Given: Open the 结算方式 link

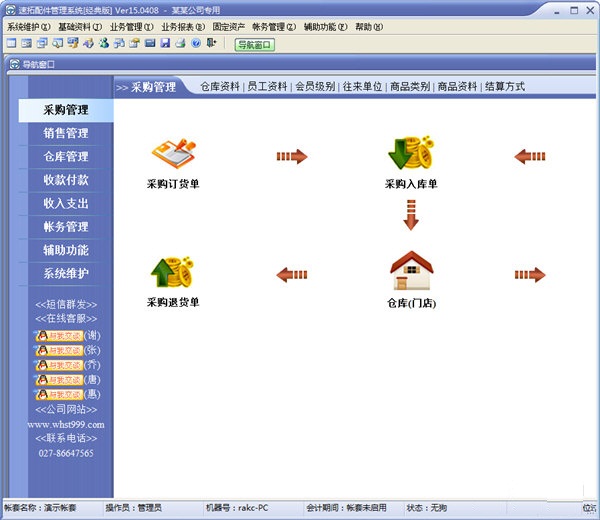Looking at the screenshot, I should click(x=505, y=86).
